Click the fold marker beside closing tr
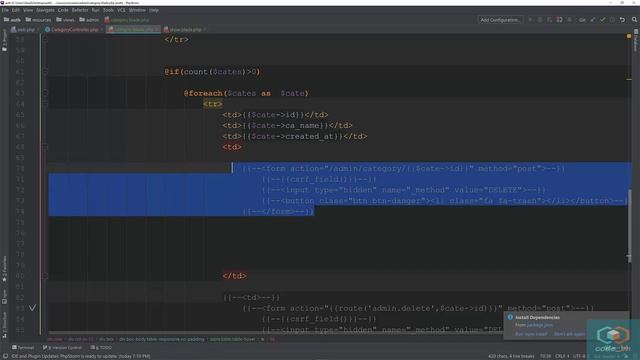Image resolution: width=640 pixels, height=360 pixels. coord(45,40)
